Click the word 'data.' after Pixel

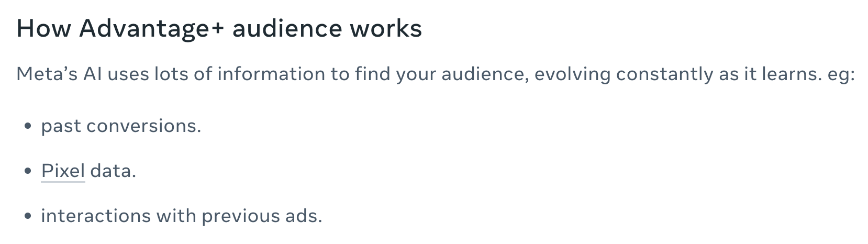click(x=113, y=171)
